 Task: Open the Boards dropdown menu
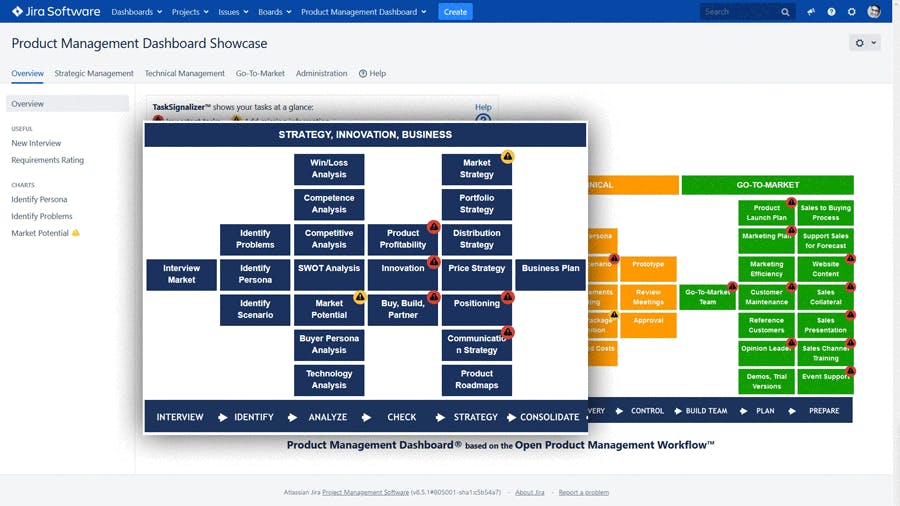[x=274, y=11]
